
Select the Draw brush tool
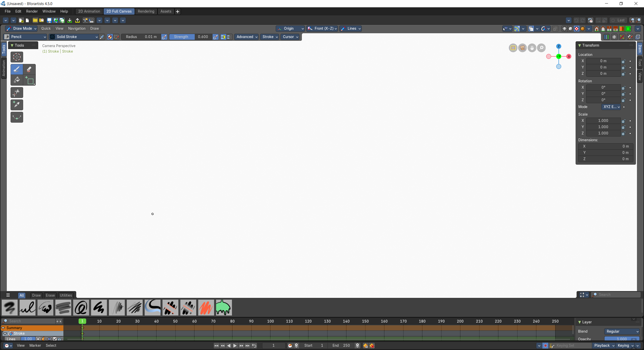[17, 69]
